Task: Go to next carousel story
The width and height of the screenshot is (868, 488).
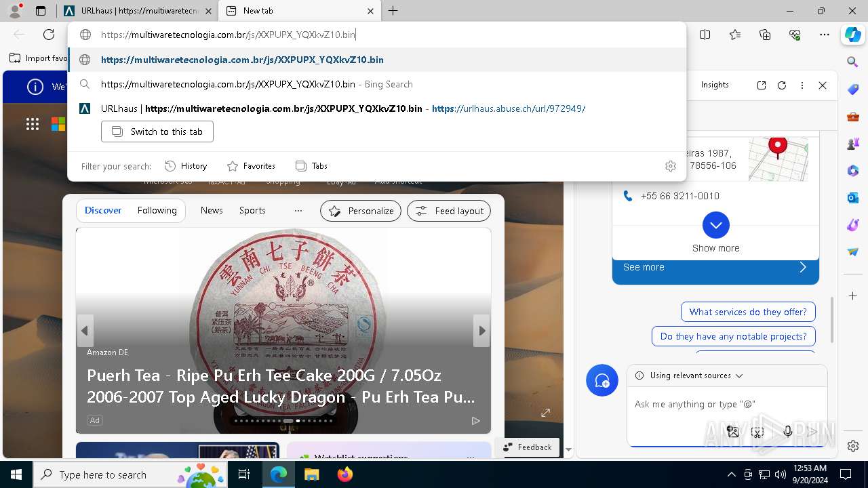Action: click(481, 331)
